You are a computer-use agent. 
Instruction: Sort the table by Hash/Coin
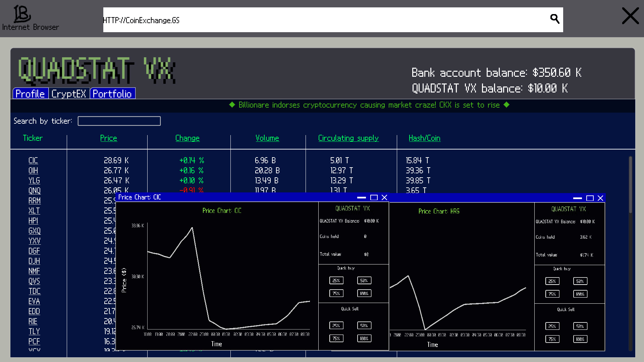(x=424, y=138)
